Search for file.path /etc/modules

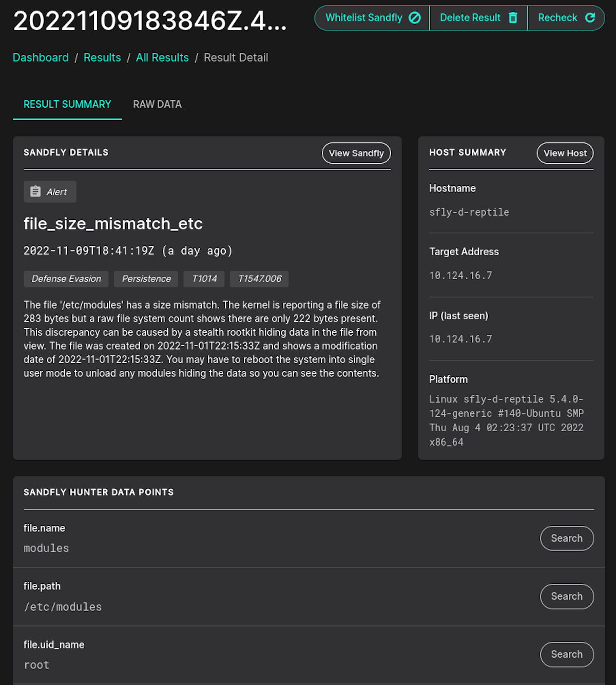567,596
